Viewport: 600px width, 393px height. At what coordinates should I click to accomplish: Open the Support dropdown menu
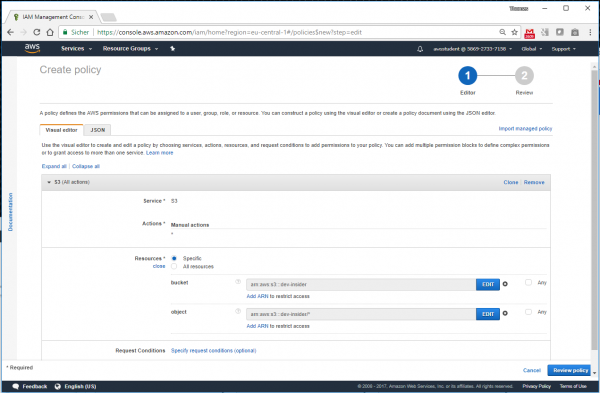[x=563, y=49]
